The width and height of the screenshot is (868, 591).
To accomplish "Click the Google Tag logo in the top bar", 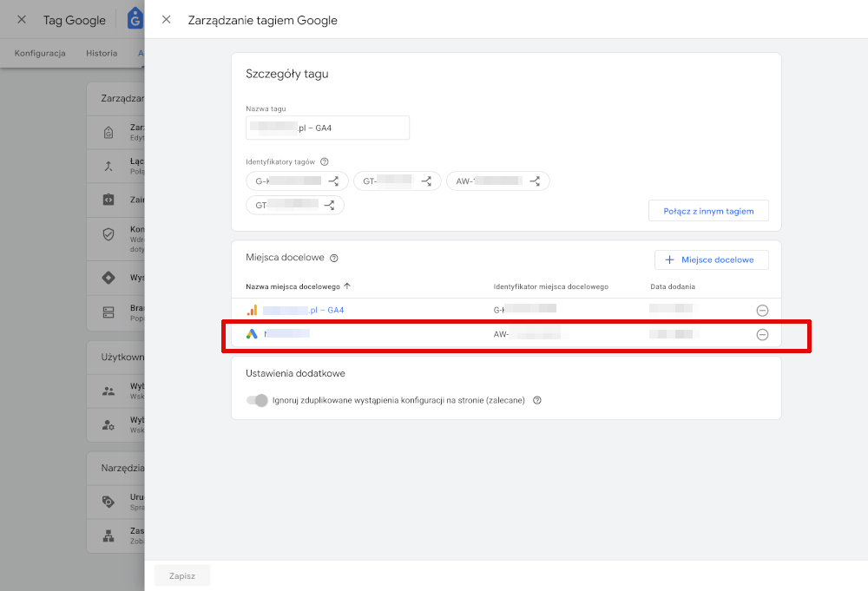I will coord(135,18).
